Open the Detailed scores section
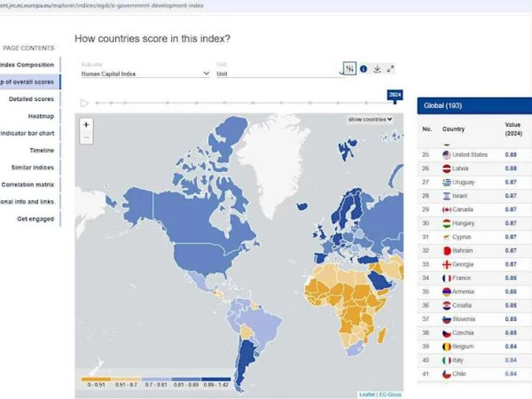The height and width of the screenshot is (399, 532). [x=31, y=98]
